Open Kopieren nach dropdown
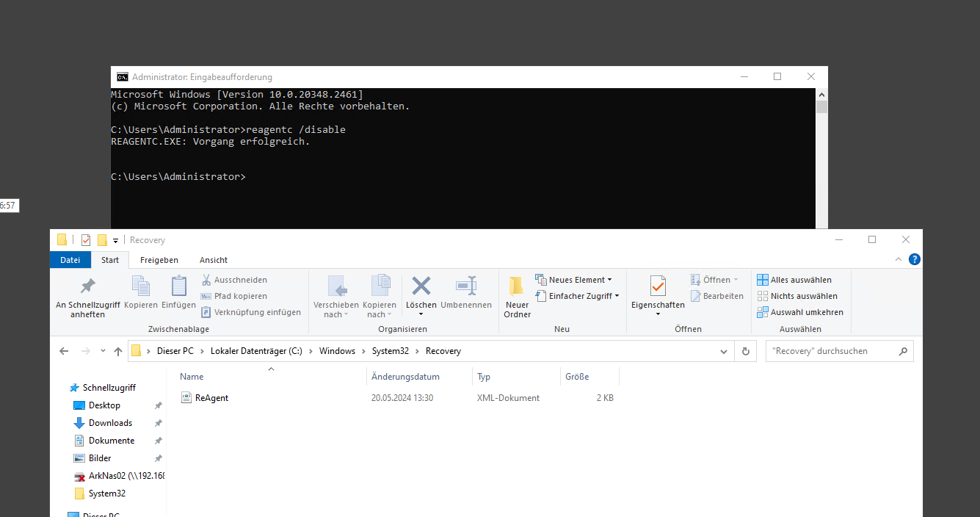Screen dimensions: 980x517 tap(380, 297)
